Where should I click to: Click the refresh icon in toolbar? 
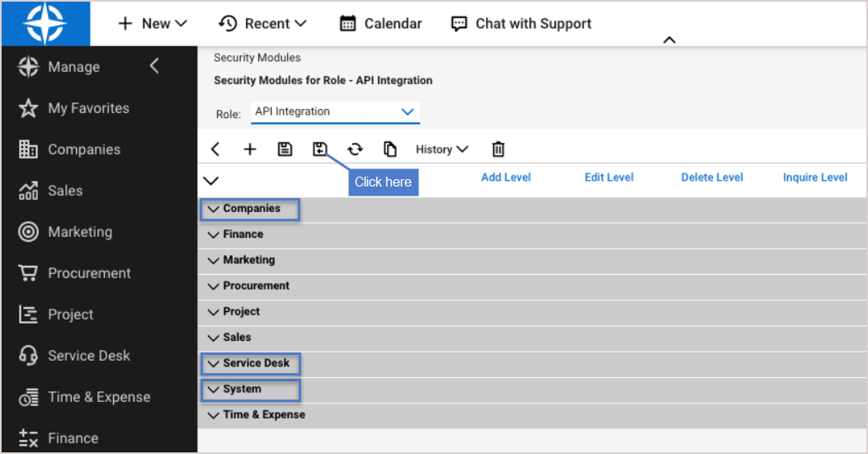tap(355, 149)
